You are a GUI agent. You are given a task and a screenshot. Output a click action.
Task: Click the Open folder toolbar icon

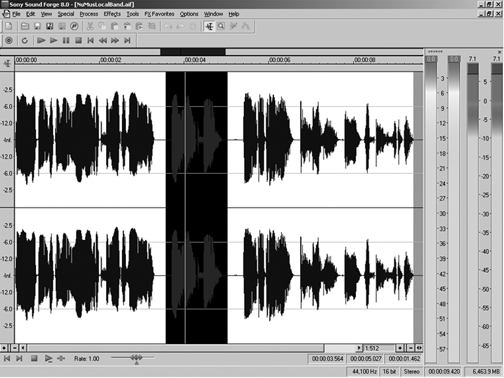[25, 26]
